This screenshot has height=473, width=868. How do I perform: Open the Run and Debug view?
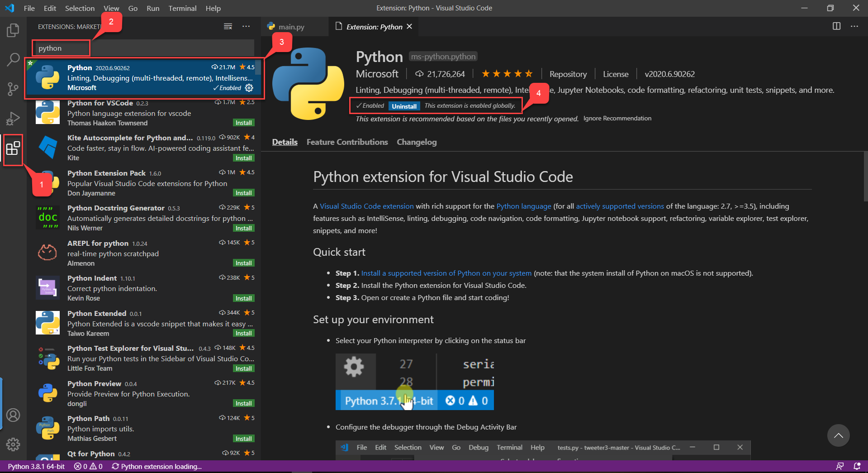point(13,118)
